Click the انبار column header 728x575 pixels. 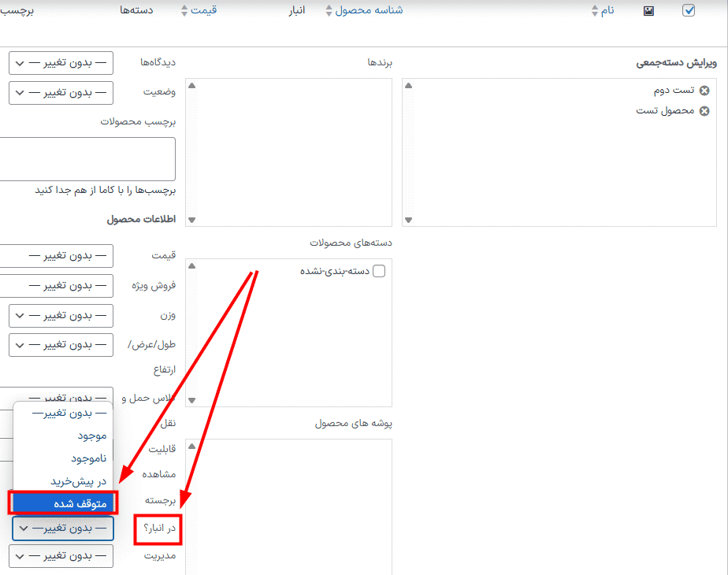coord(297,10)
